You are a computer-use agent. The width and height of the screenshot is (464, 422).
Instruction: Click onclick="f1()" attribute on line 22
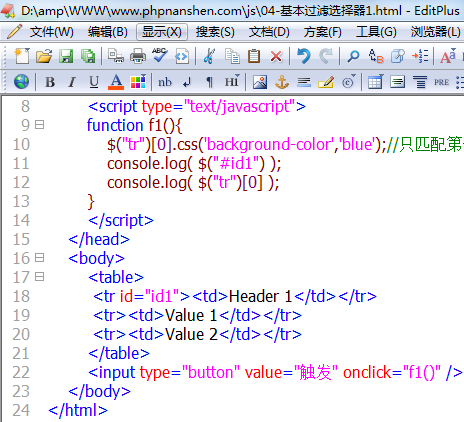point(392,372)
